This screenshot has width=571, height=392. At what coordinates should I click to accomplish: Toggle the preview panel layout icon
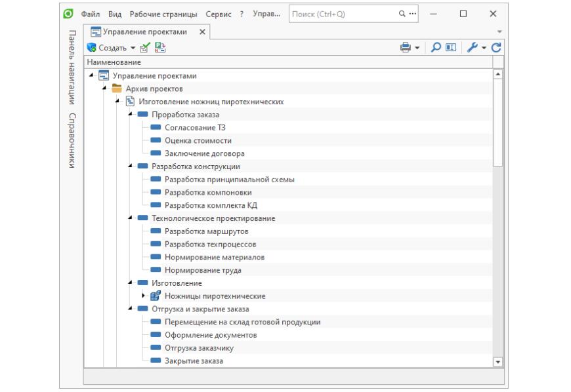tap(452, 48)
